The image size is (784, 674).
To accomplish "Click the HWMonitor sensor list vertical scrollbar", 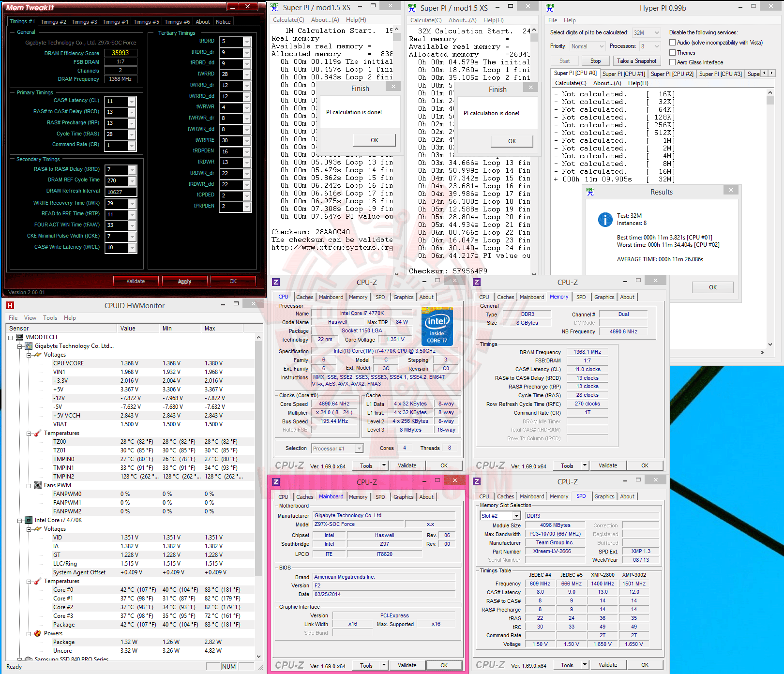I will tap(258, 496).
